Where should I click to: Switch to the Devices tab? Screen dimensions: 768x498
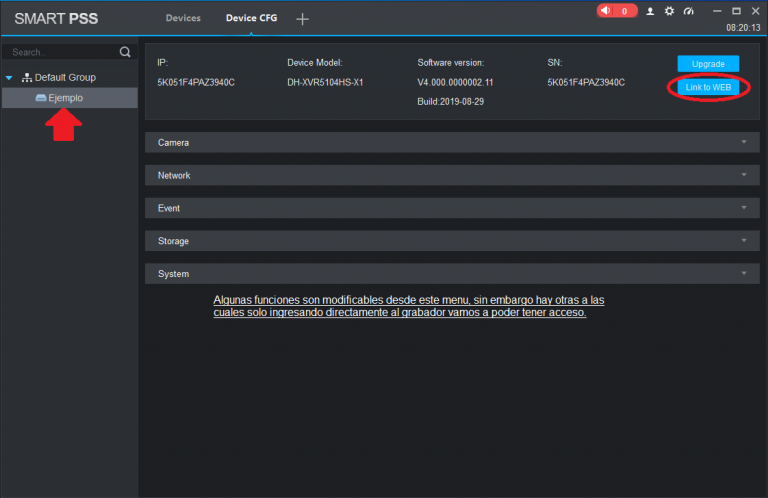point(183,18)
